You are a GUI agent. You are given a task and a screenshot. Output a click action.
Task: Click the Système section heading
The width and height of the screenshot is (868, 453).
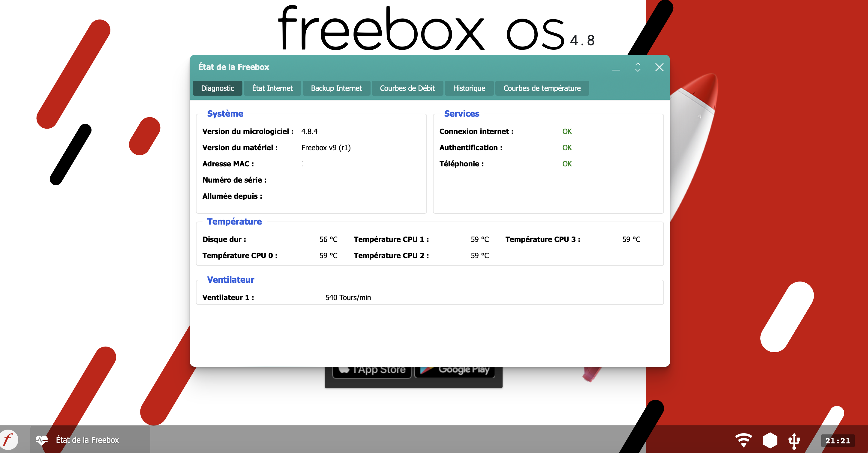point(225,114)
